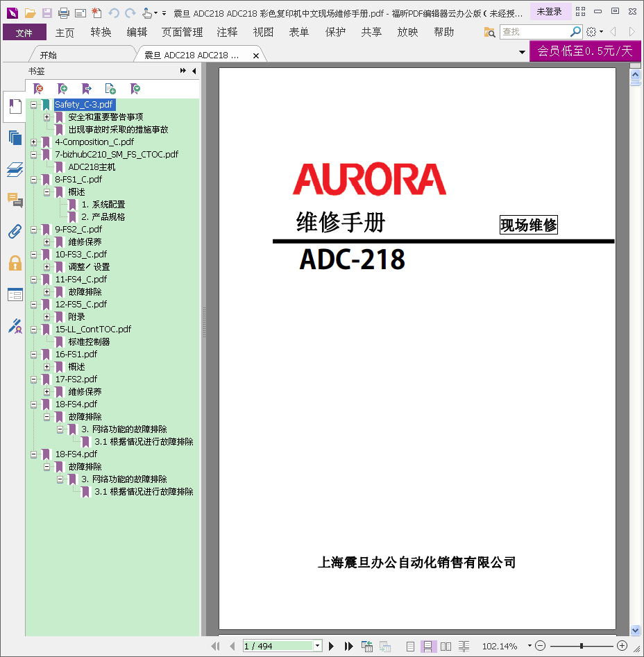Go to the first page with status bar arrow
The height and width of the screenshot is (657, 644).
[215, 646]
